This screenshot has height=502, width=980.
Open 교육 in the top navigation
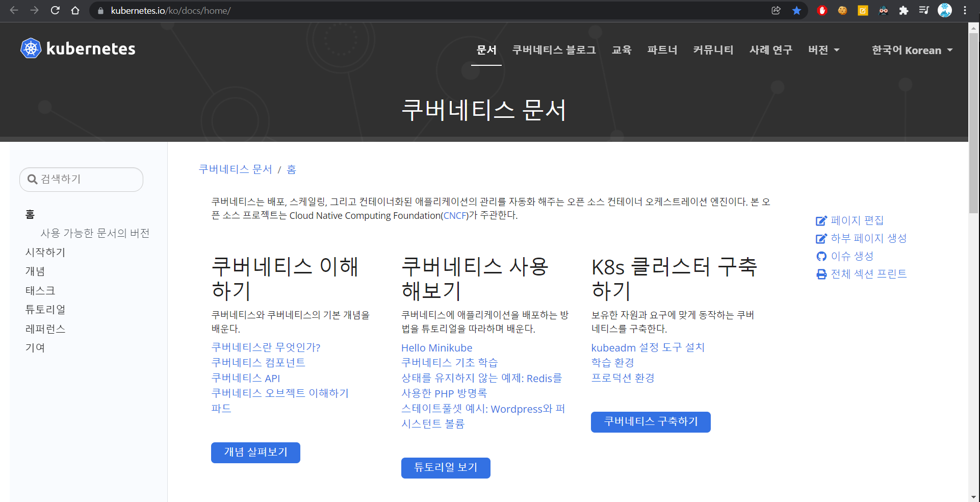point(622,50)
